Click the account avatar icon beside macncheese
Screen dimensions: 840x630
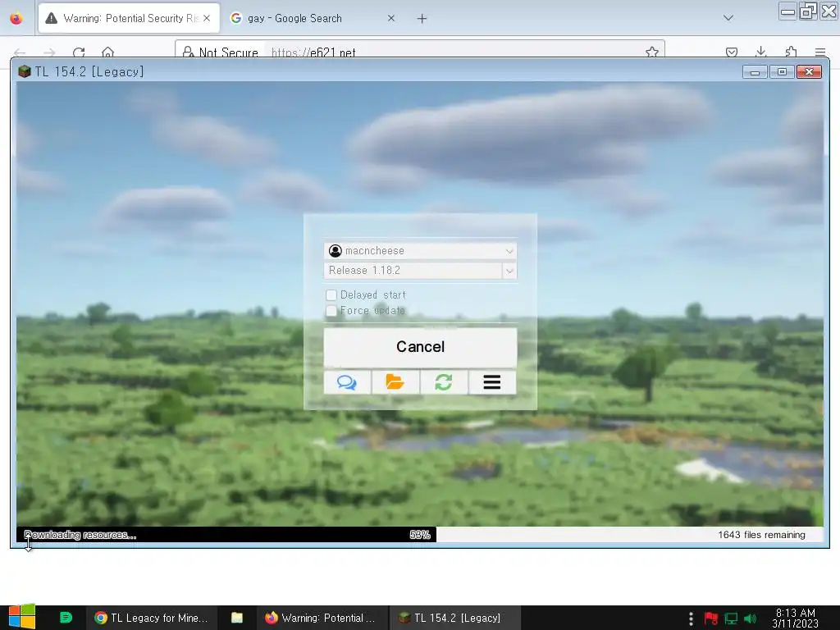point(336,251)
